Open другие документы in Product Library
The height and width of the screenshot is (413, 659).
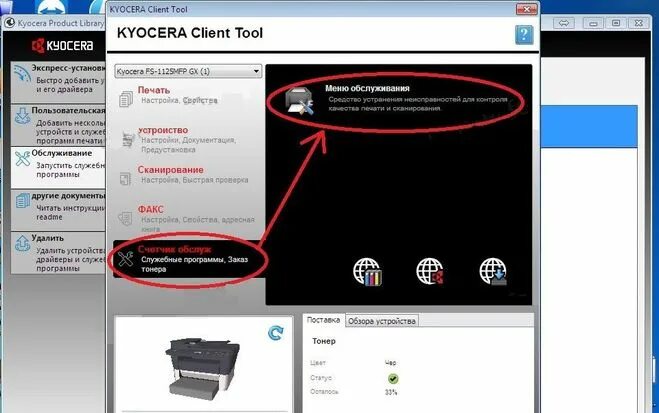click(x=58, y=210)
